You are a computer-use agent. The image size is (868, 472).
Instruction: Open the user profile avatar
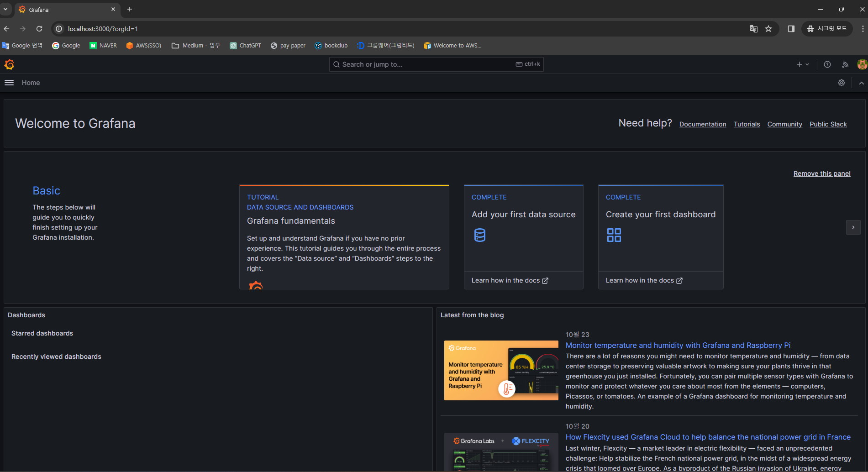pyautogui.click(x=862, y=64)
